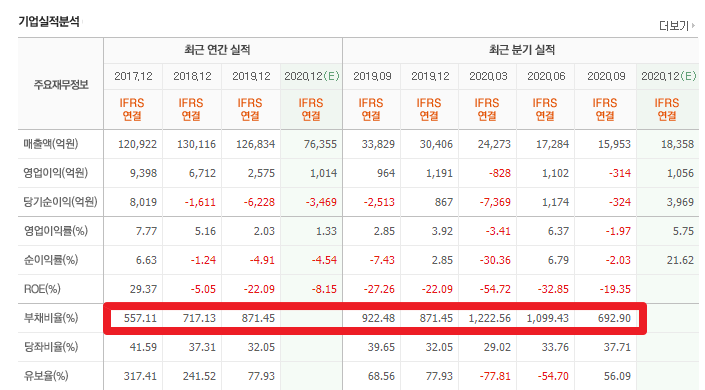Screen dimensions: 705x390
Task: Click the annual 2018.12 column header
Action: tap(192, 76)
